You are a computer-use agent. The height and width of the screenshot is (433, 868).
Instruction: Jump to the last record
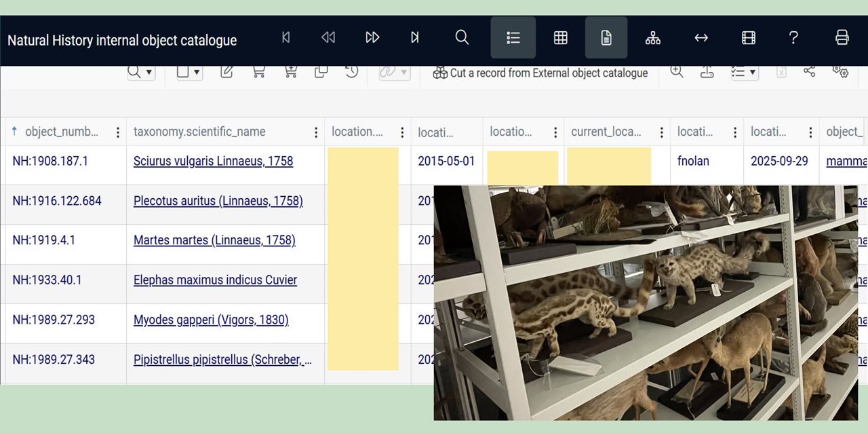pos(415,38)
